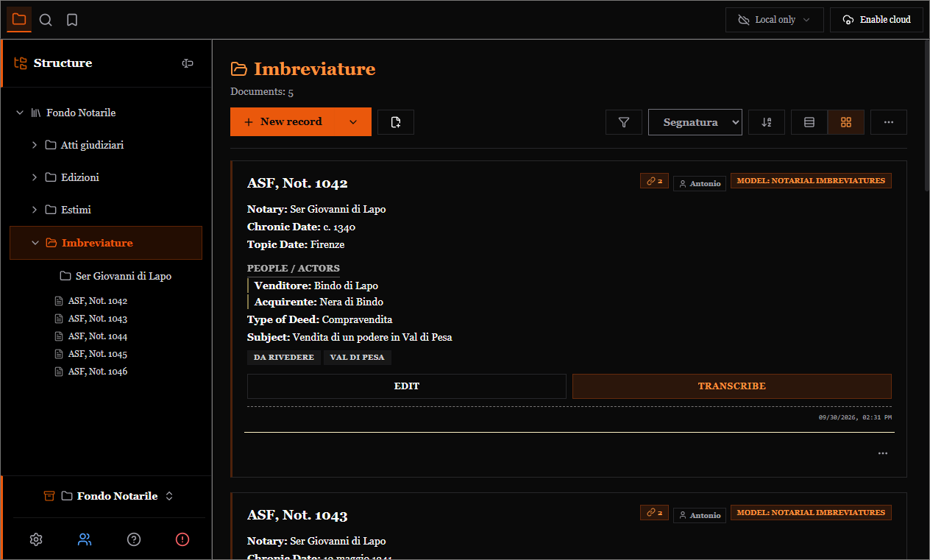Open ASF, Not. 1045 in tree

pos(98,354)
